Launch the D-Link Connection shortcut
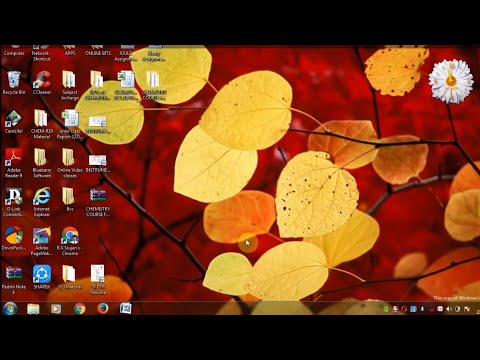Image resolution: width=480 pixels, height=360 pixels. point(14,202)
